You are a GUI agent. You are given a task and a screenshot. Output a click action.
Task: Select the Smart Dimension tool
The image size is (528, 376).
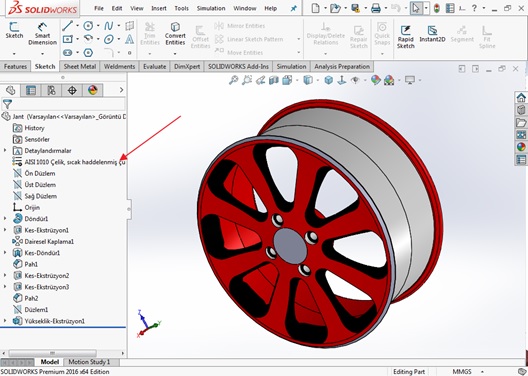tap(42, 34)
